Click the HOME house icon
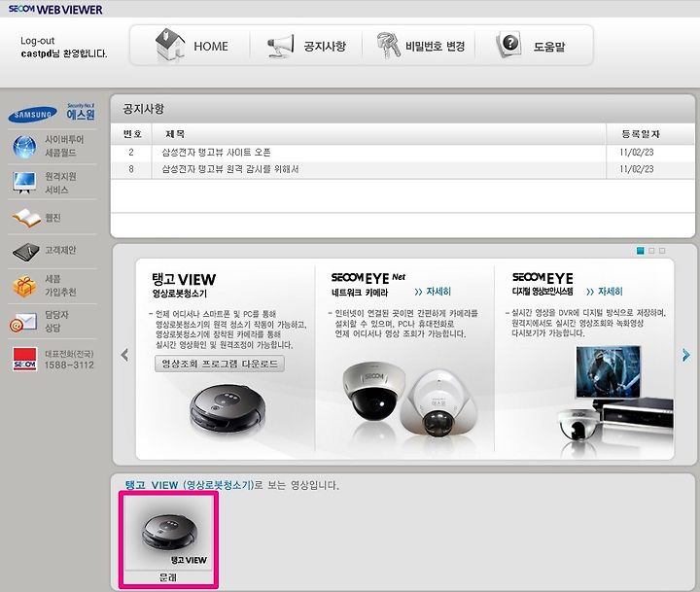700x592 pixels. 170,45
